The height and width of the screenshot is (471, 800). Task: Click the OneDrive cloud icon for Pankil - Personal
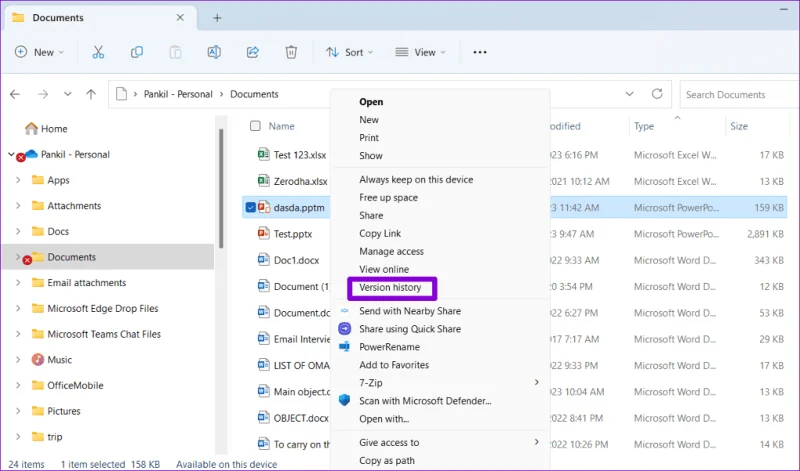[31, 154]
